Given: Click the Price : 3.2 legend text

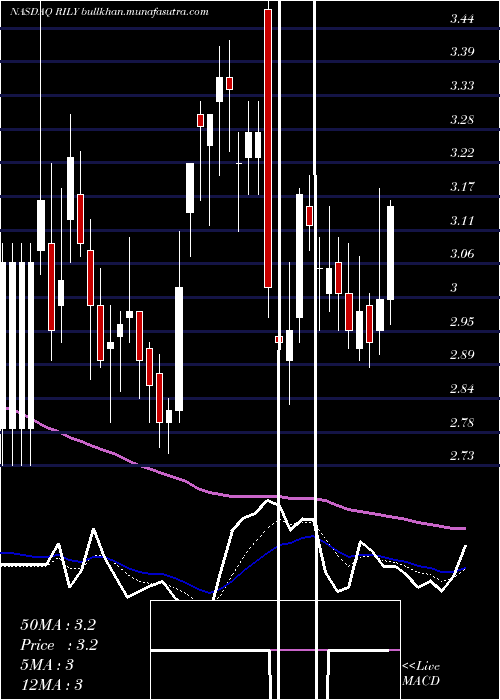Looking at the screenshot, I should [59, 645].
